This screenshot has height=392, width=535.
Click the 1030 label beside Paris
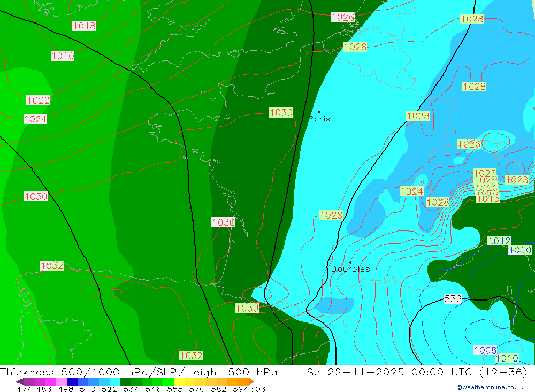pyautogui.click(x=281, y=112)
